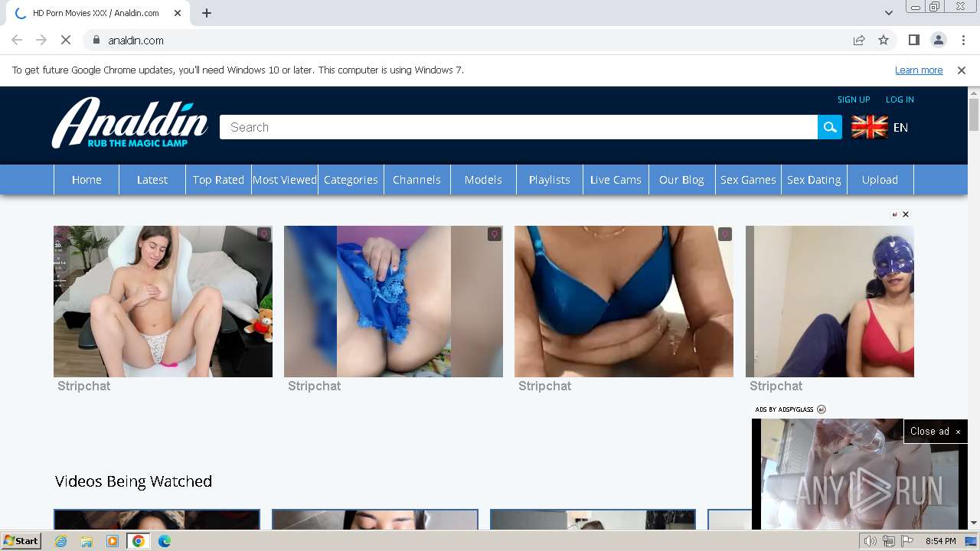Viewport: 980px width, 551px height.
Task: Open the Most Viewed menu item
Action: [x=285, y=180]
